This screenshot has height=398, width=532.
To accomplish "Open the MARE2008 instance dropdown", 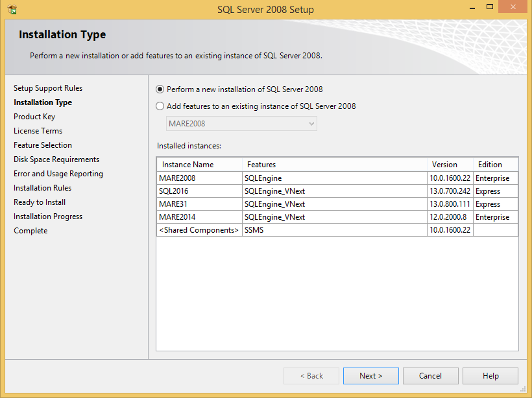I will click(311, 123).
